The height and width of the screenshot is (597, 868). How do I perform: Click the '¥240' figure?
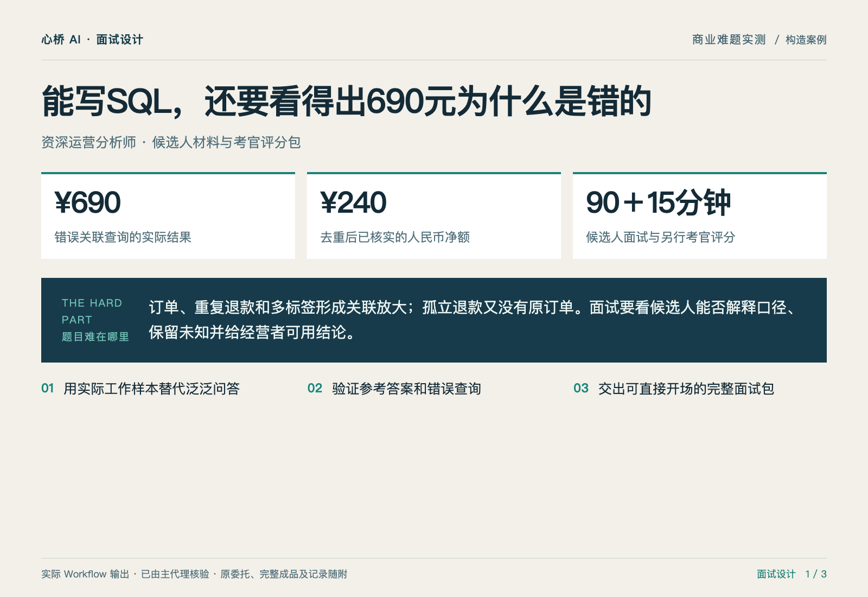tap(354, 203)
